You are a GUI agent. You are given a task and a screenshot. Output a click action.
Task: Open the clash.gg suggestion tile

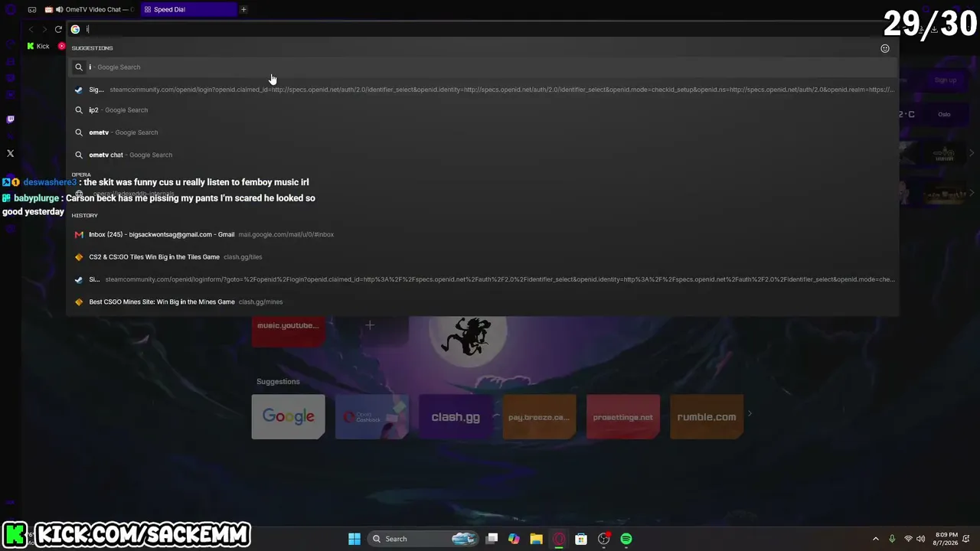pyautogui.click(x=456, y=417)
